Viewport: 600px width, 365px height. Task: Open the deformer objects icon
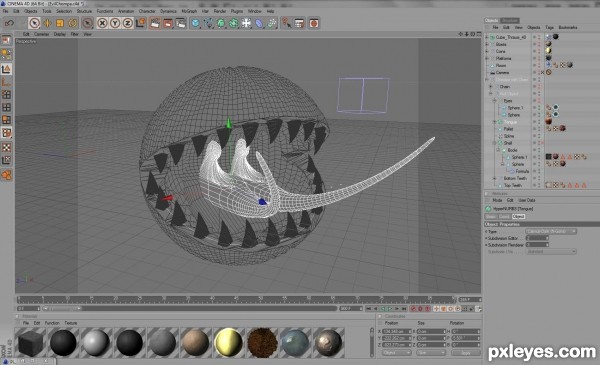(x=259, y=23)
